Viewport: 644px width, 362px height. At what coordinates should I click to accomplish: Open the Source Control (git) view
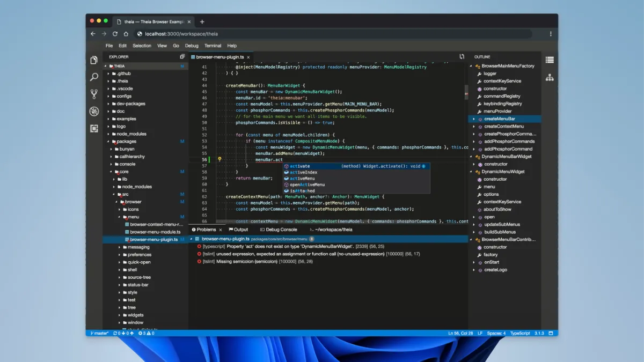[94, 94]
